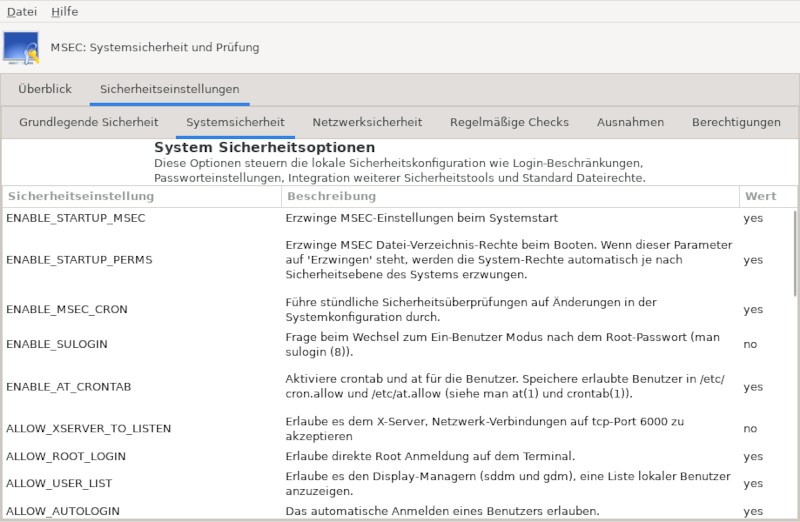Click the Wert column header

[x=768, y=196]
